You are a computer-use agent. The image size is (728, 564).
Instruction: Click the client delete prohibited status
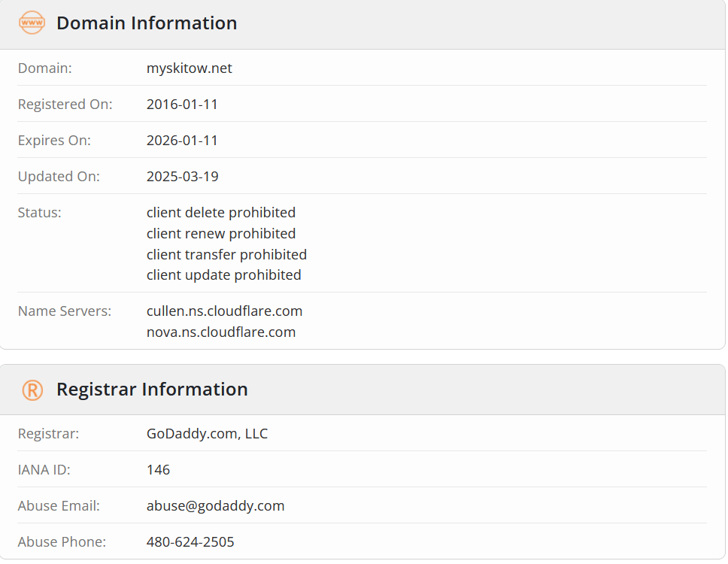click(x=221, y=213)
